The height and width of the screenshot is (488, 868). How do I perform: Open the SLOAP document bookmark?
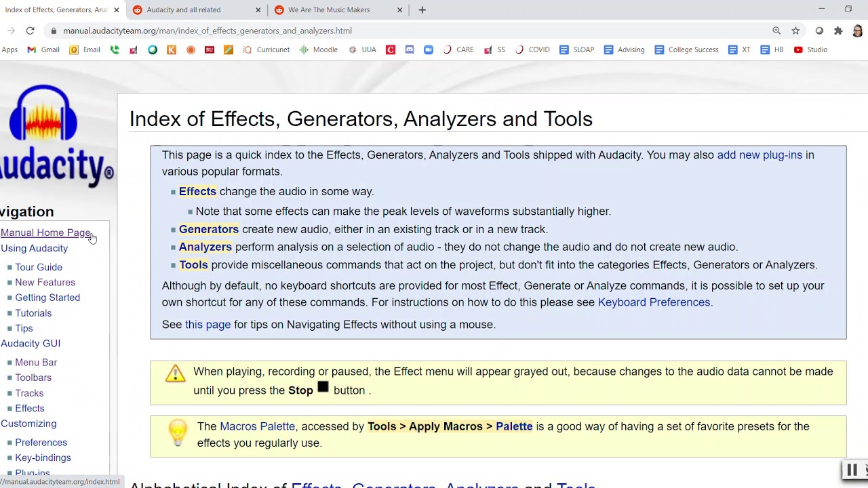pos(577,49)
